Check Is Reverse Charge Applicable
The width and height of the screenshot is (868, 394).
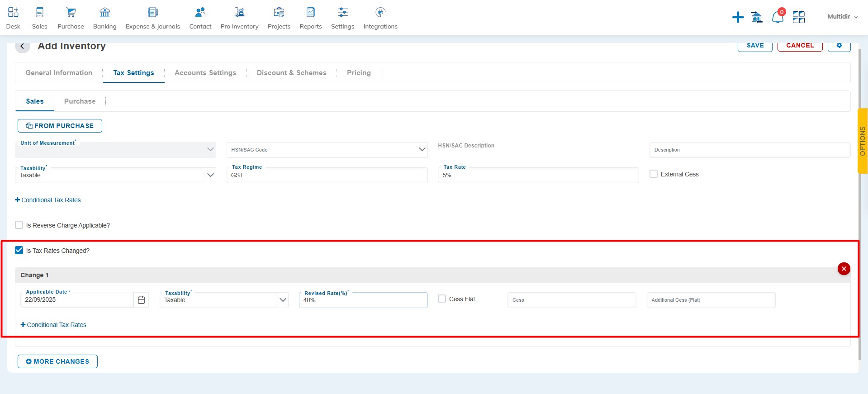[x=19, y=225]
